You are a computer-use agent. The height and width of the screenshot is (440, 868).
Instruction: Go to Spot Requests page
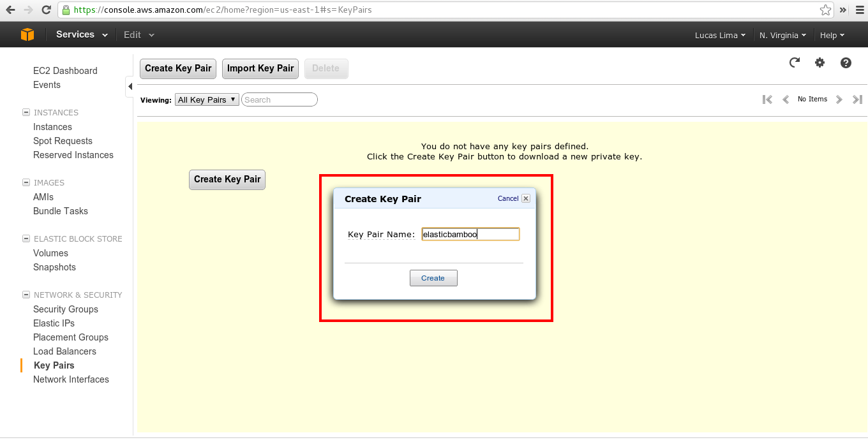(x=63, y=141)
